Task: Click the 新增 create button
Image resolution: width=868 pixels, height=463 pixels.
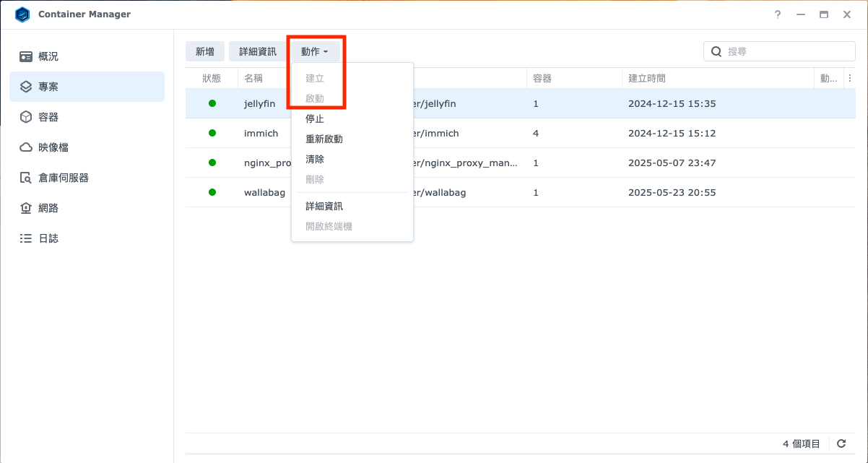Action: tap(205, 51)
